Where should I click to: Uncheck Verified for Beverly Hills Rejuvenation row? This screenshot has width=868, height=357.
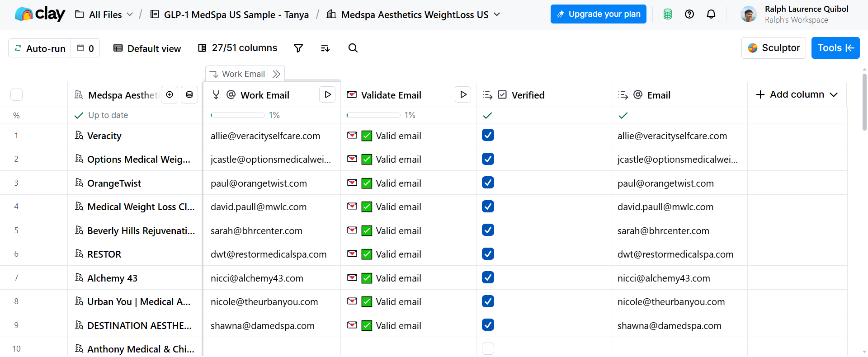[488, 230]
